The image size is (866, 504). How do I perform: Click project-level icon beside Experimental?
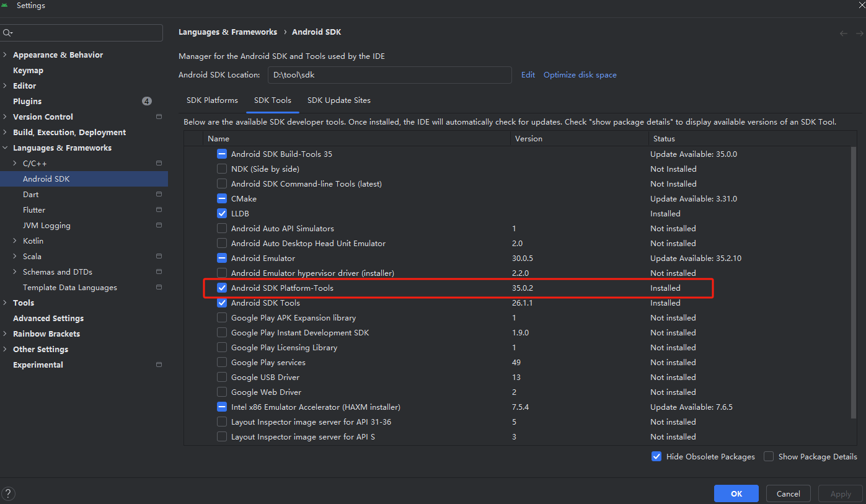(159, 365)
